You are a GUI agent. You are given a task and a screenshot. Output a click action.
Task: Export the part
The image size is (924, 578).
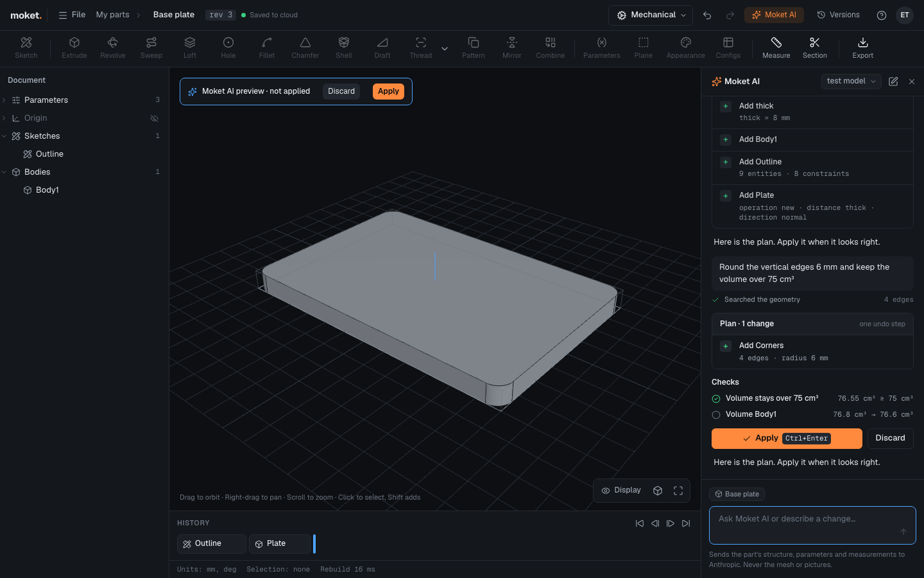[x=863, y=48]
